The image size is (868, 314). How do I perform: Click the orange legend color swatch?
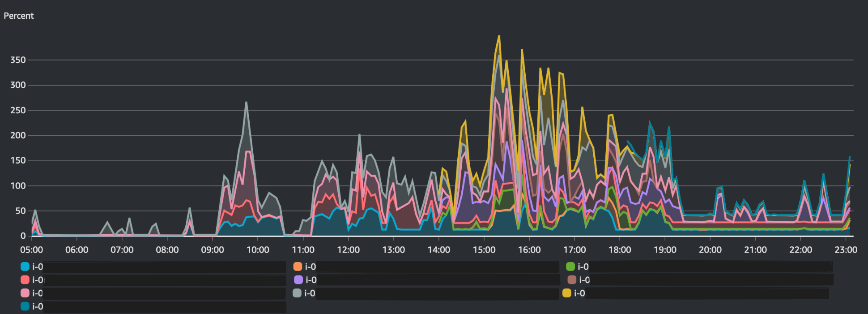coord(298,267)
